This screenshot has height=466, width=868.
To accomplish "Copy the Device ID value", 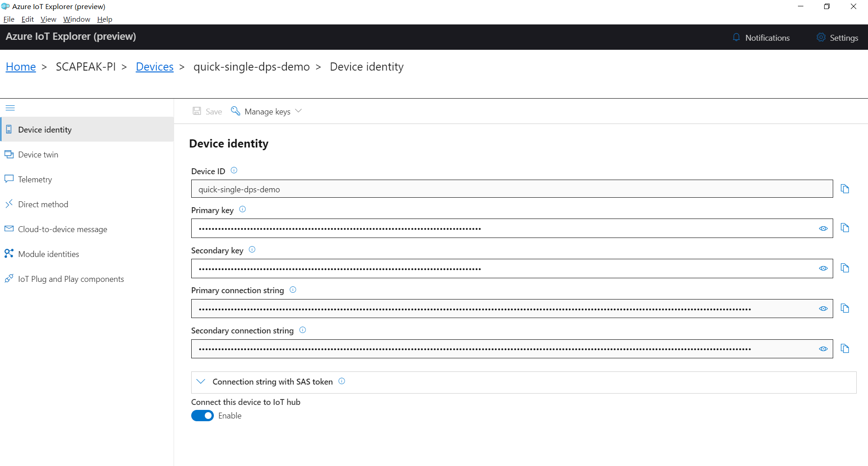I will point(844,189).
